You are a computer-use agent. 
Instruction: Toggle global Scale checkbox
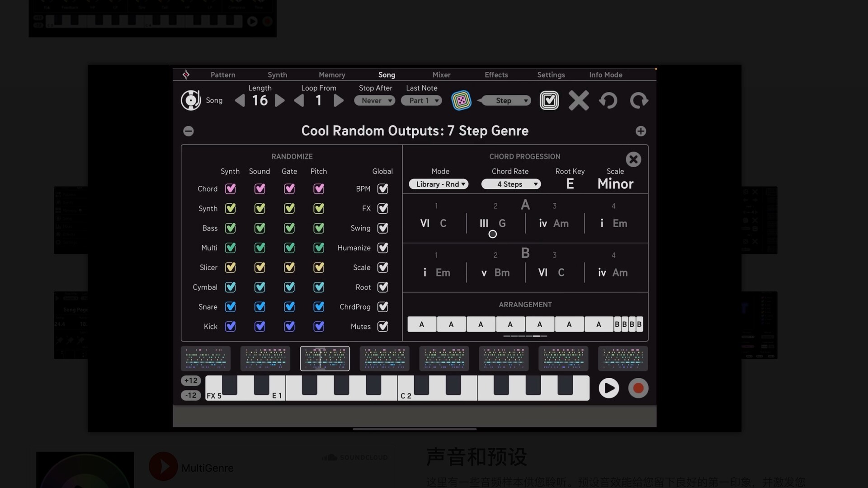pos(383,267)
